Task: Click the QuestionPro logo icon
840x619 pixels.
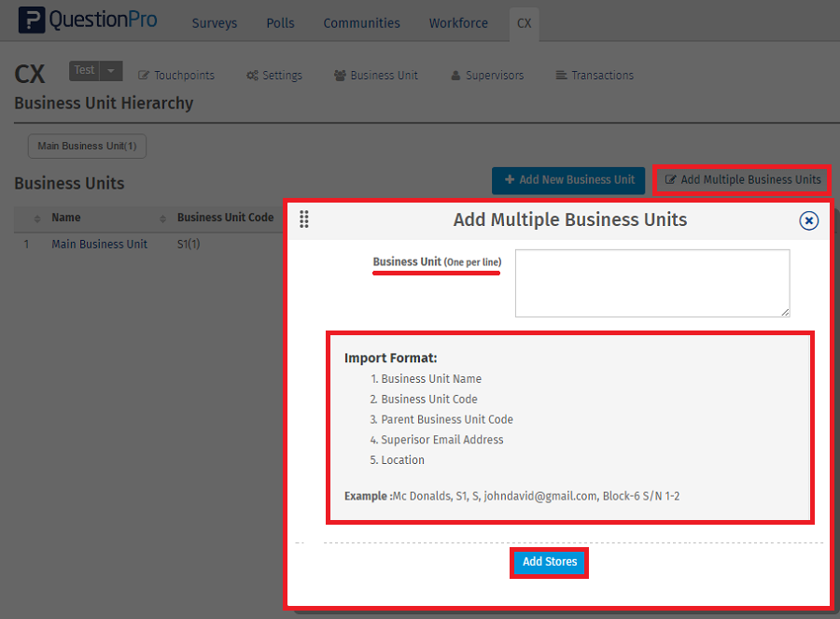Action: pos(32,21)
